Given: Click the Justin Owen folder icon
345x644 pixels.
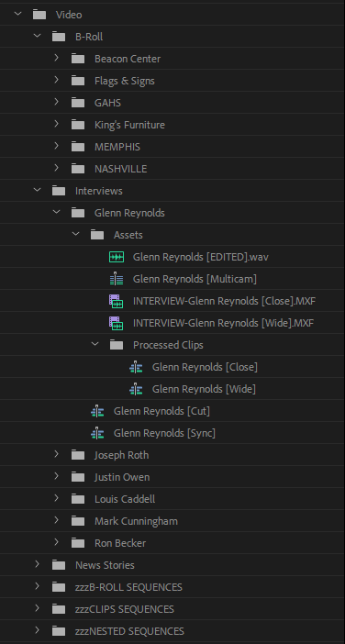Looking at the screenshot, I should coord(78,477).
